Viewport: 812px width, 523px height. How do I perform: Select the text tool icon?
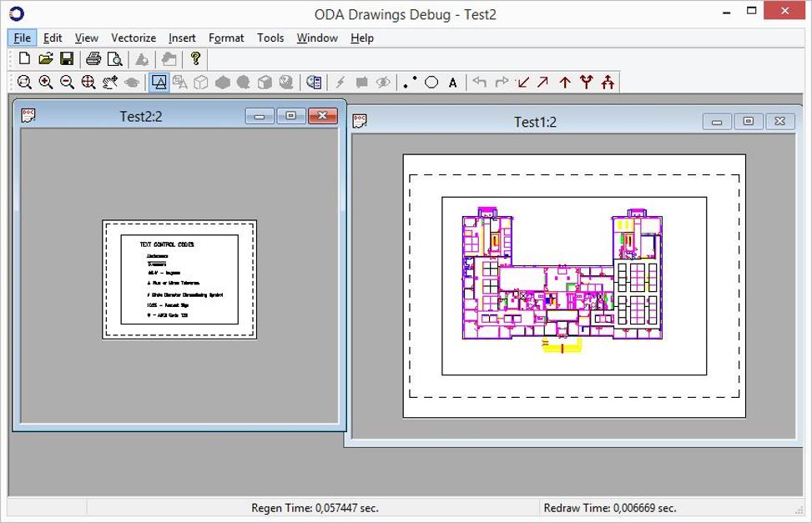pyautogui.click(x=452, y=83)
